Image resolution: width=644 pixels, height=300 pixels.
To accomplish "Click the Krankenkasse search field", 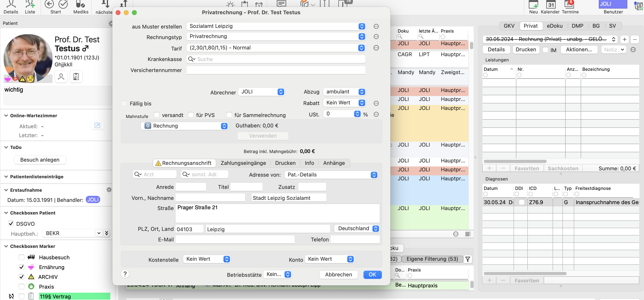I will (x=276, y=59).
